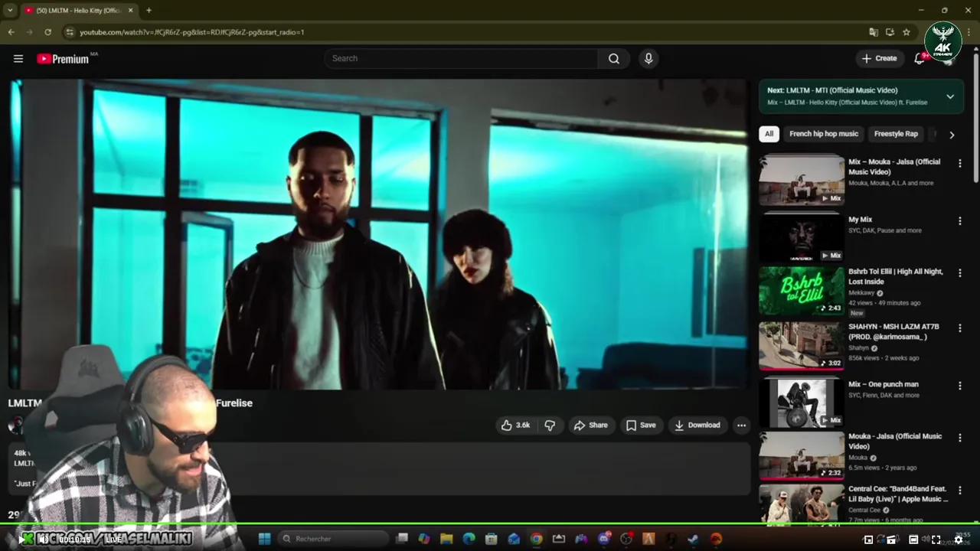This screenshot has width=980, height=551.
Task: Open the SHAHYN MSH LAZM AT7B thumbnail
Action: [802, 345]
